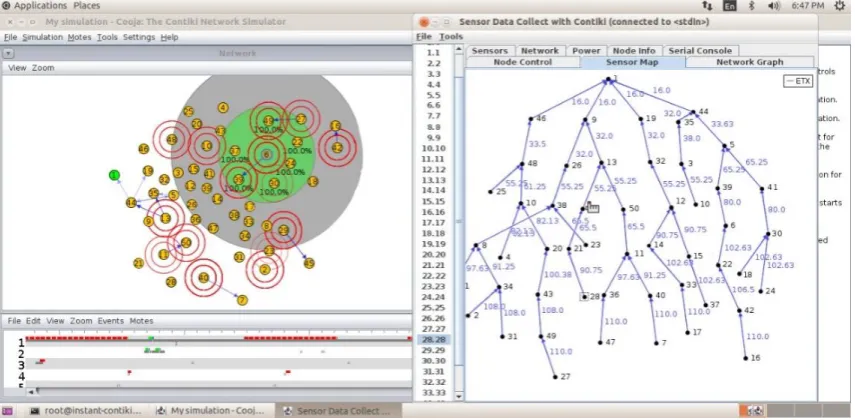The image size is (855, 420).
Task: Open Cooja File menu
Action: pyautogui.click(x=10, y=37)
